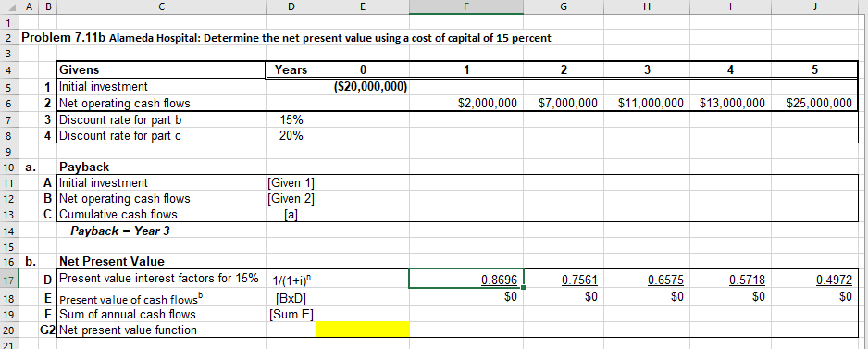Select the 0.6575 factor cell
Screen dimensions: 868x349
point(647,280)
